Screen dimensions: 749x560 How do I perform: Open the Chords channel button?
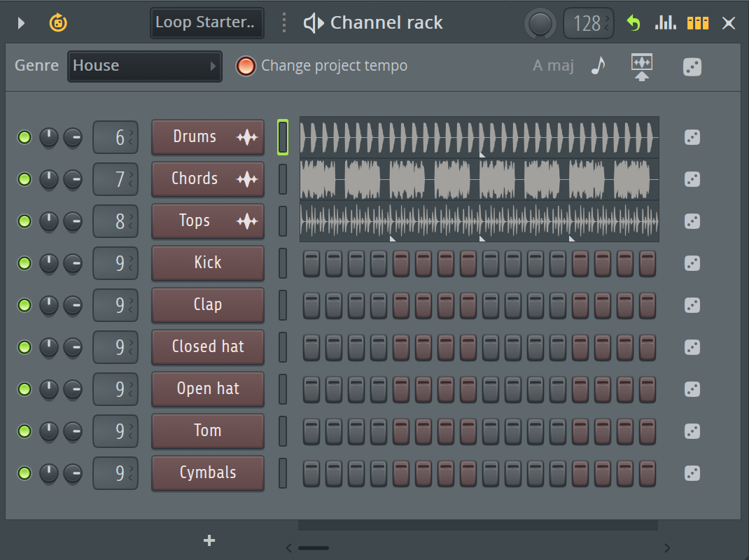tap(208, 179)
